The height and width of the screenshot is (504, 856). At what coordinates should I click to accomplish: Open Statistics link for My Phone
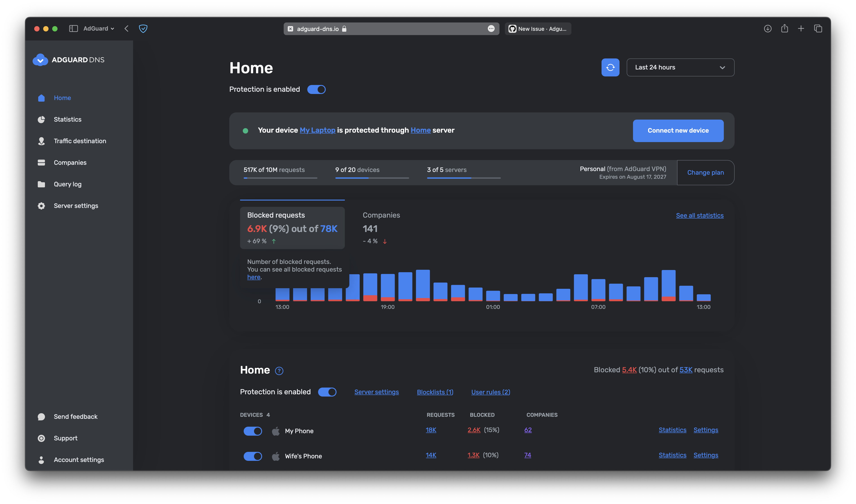pyautogui.click(x=672, y=430)
